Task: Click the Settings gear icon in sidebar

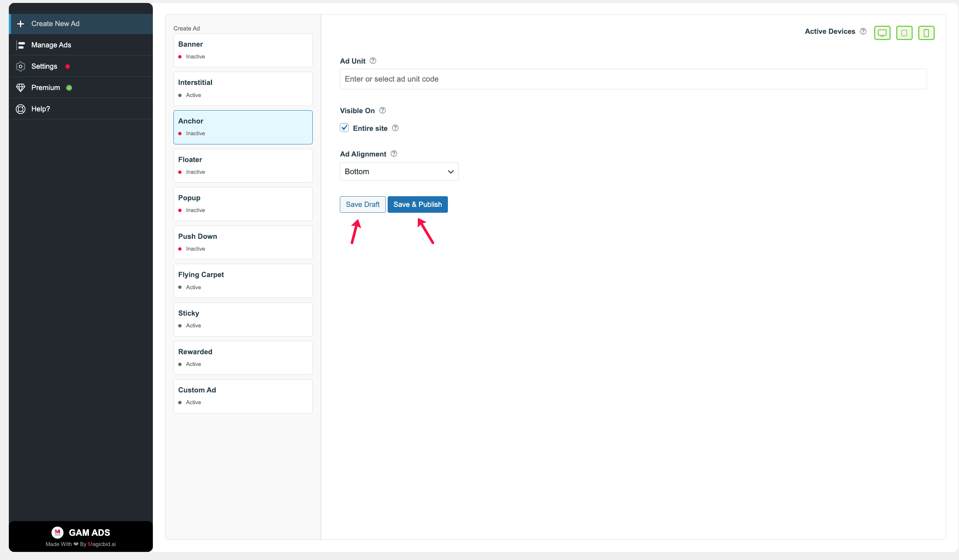Action: pyautogui.click(x=21, y=66)
